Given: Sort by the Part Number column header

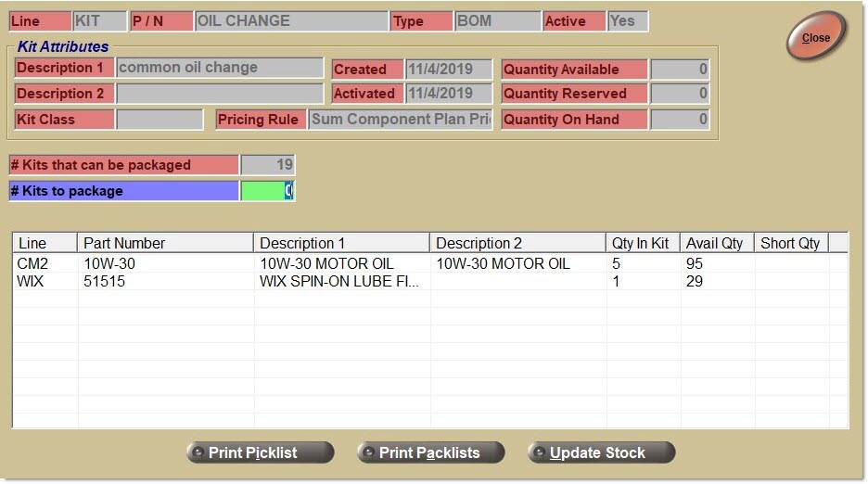Looking at the screenshot, I should coord(165,243).
